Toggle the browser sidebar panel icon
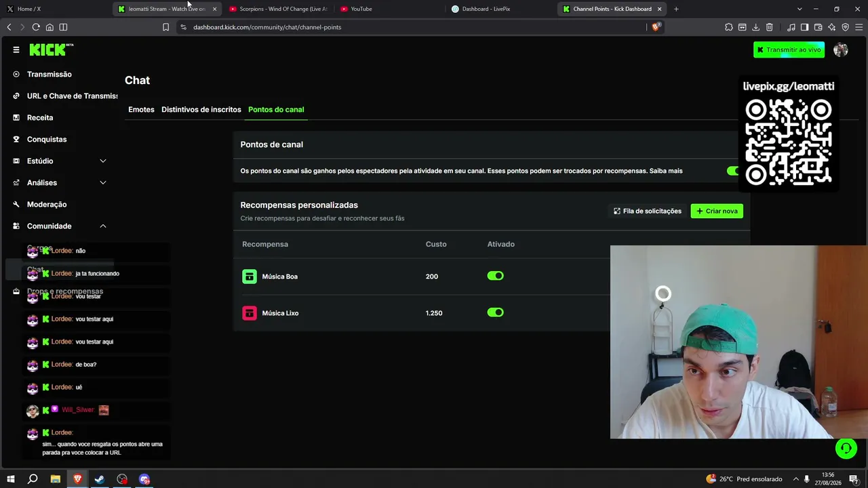 pyautogui.click(x=63, y=27)
